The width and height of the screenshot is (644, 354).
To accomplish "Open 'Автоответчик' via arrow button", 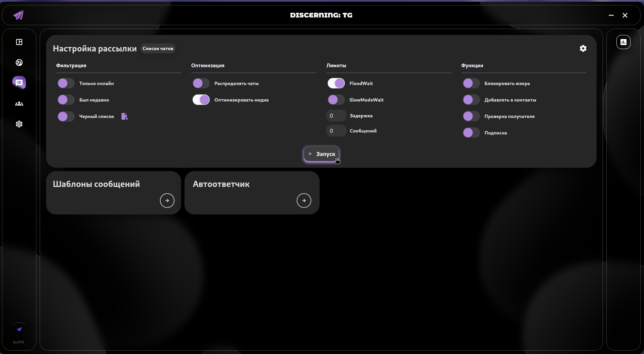I will click(304, 201).
